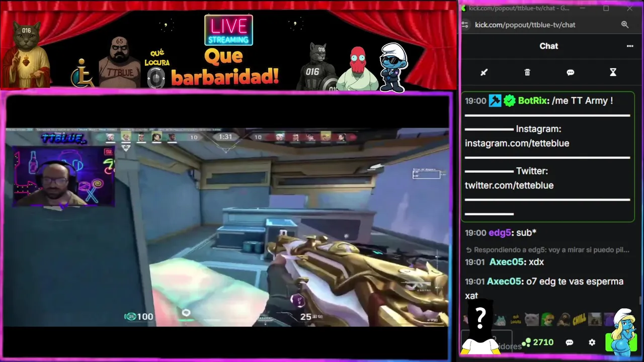
Task: Click the streamer webcam overlay in the video
Action: click(x=64, y=176)
